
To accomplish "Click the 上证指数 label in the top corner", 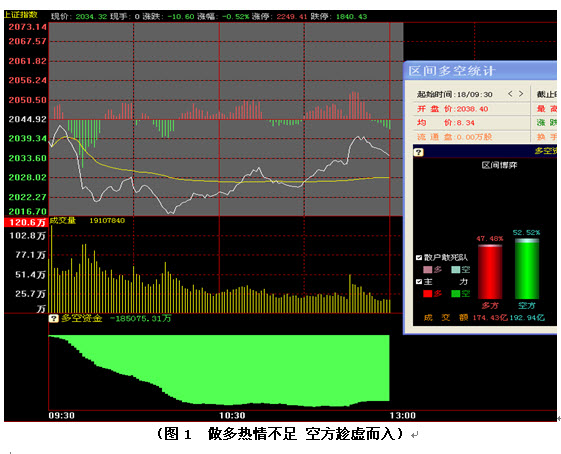I will pyautogui.click(x=21, y=15).
